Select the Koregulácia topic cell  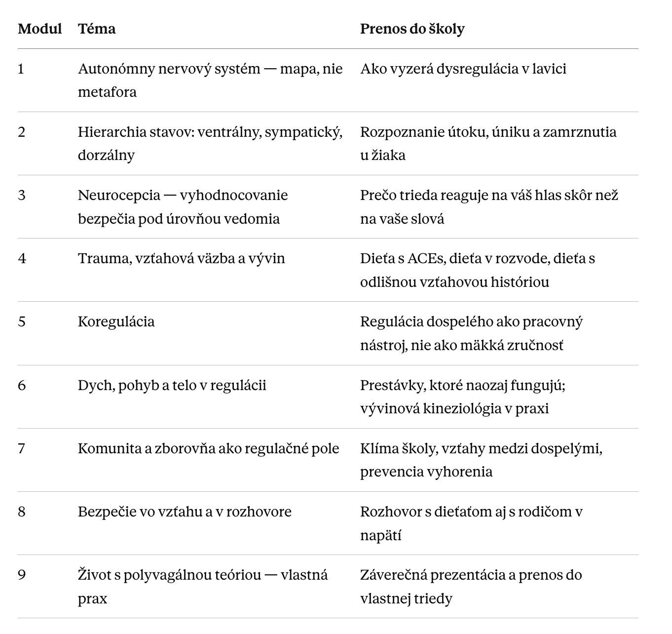coord(116,321)
